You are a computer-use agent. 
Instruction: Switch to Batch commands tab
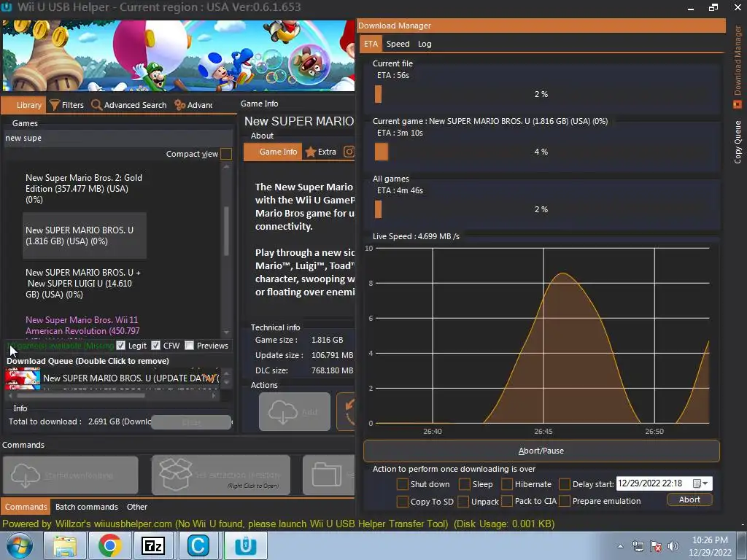[86, 507]
